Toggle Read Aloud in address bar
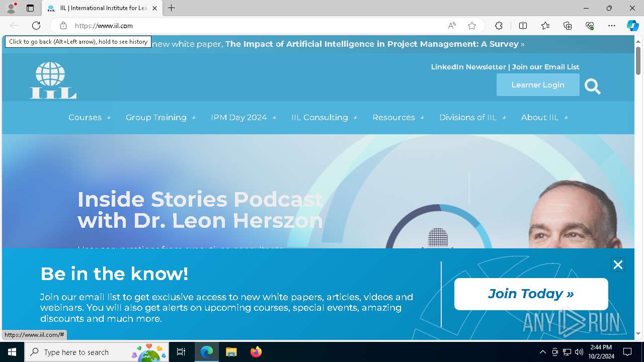The width and height of the screenshot is (644, 362). [452, 26]
